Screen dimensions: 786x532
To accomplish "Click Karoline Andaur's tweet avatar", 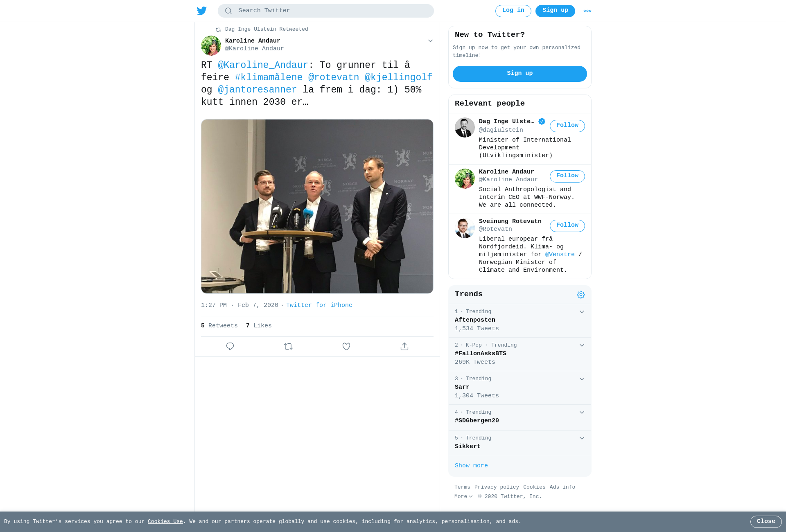I will click(x=211, y=45).
